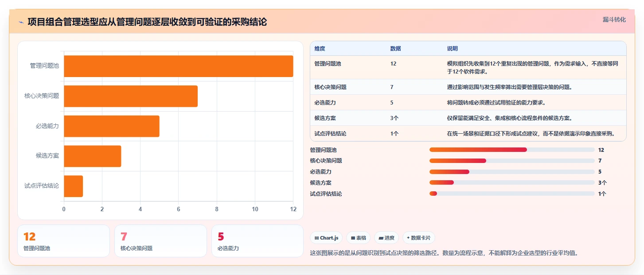This screenshot has height=275, width=644.
Task: Click the 说明 column header
Action: (453, 49)
